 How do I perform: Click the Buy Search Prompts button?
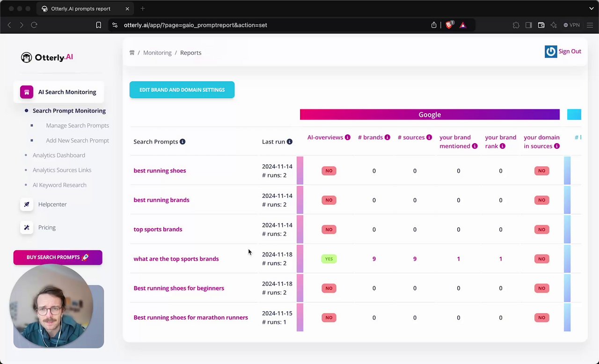[58, 257]
